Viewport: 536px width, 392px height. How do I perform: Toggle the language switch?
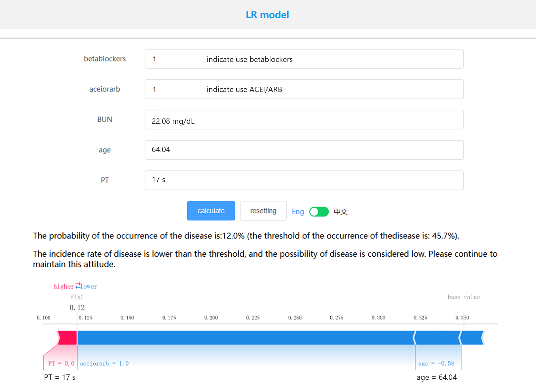319,212
